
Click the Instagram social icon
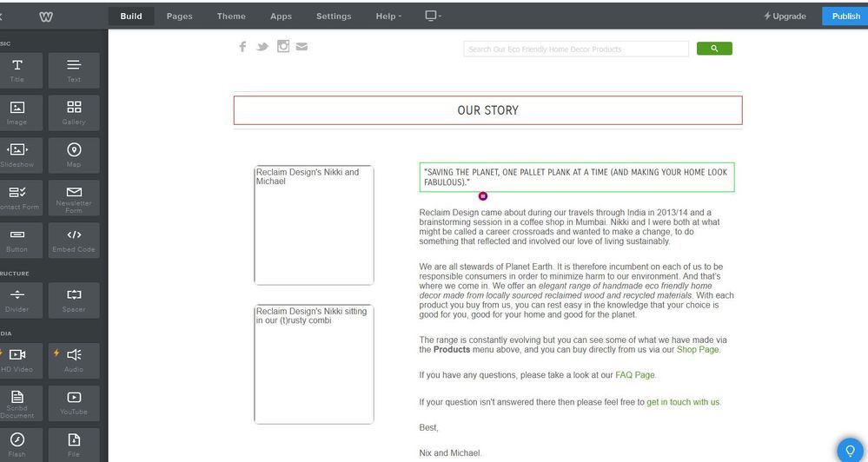click(282, 47)
